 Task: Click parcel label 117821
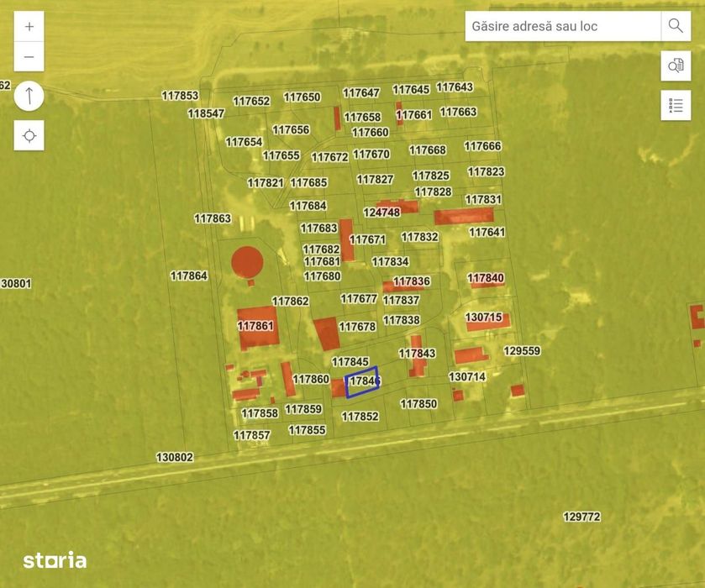266,183
